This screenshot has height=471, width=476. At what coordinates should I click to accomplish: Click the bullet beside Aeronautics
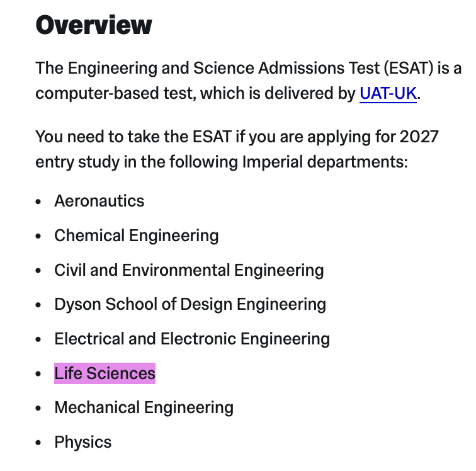click(x=38, y=201)
